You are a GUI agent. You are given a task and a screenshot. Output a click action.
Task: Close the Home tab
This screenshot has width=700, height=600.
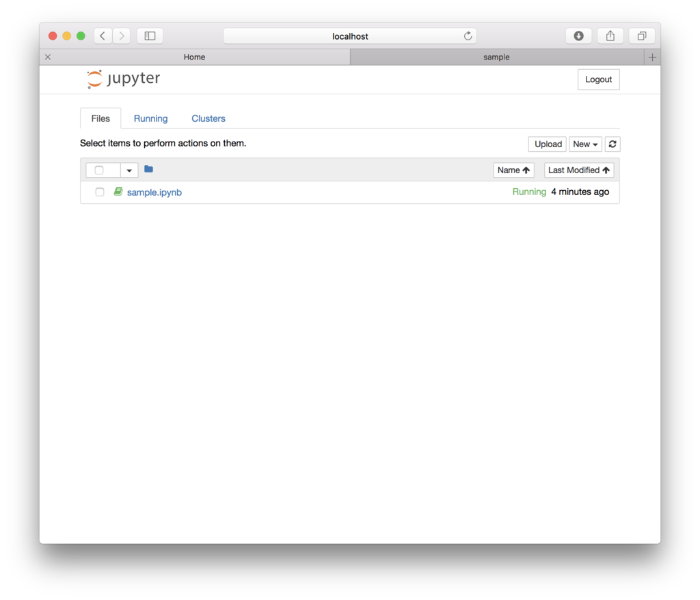(48, 57)
